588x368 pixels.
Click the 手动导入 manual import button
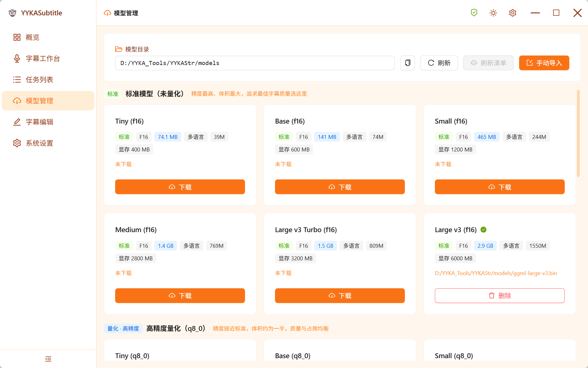click(x=544, y=63)
